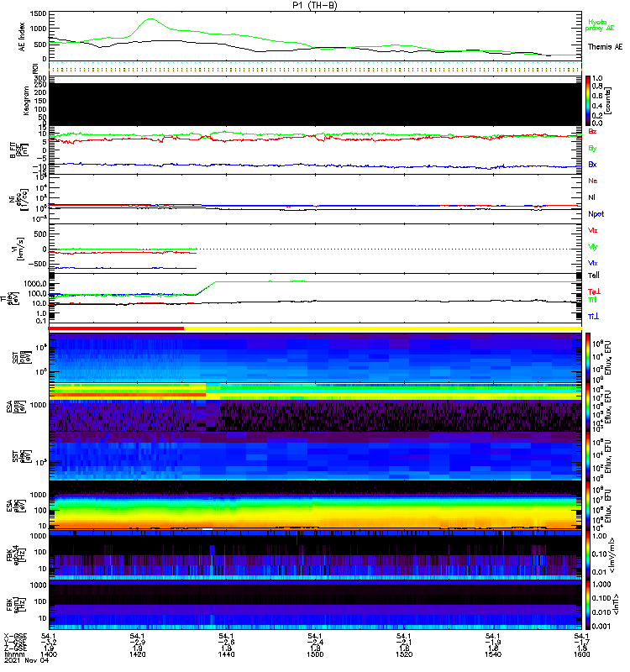Click the yellow segment of the region bar
The height and width of the screenshot is (672, 630).
pos(383,328)
